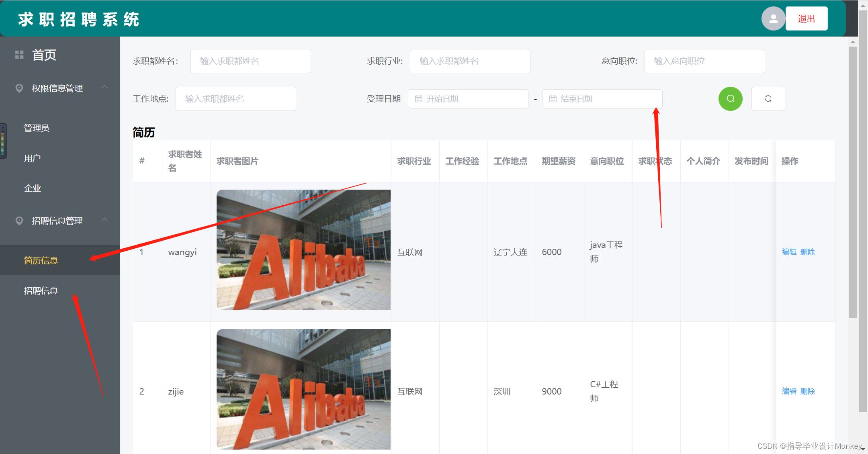Focus the 求职都姓名 input field
The width and height of the screenshot is (868, 454).
250,61
